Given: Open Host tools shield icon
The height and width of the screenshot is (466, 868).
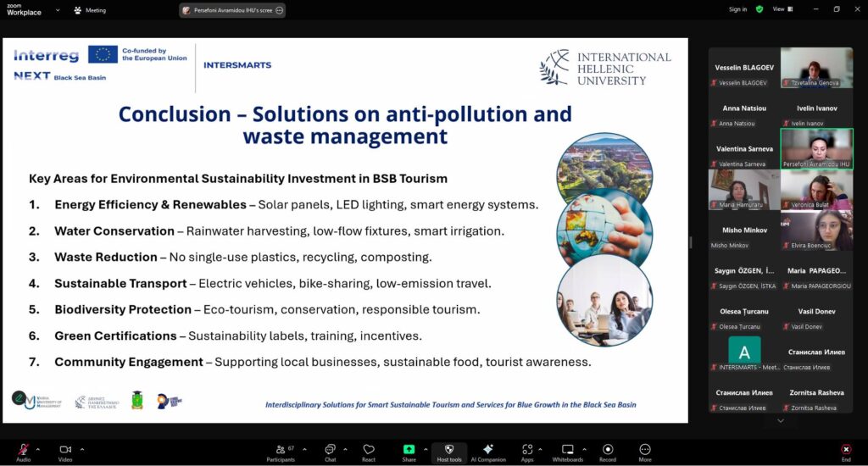Looking at the screenshot, I should tap(448, 450).
